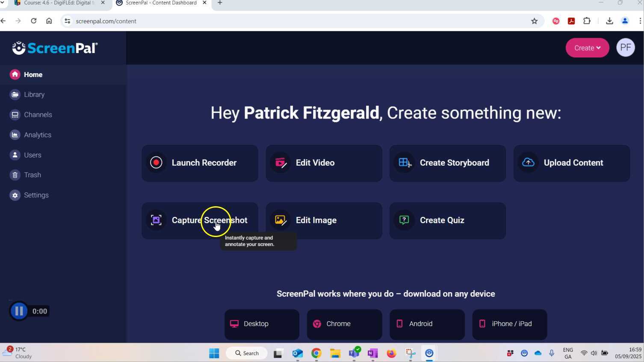The width and height of the screenshot is (644, 362).
Task: Select the iPhone / iPad download button
Action: (509, 324)
